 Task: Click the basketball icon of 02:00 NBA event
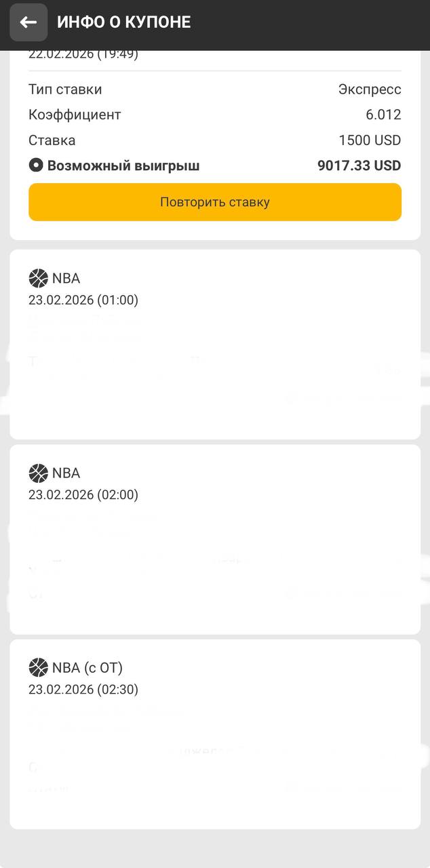tap(39, 473)
